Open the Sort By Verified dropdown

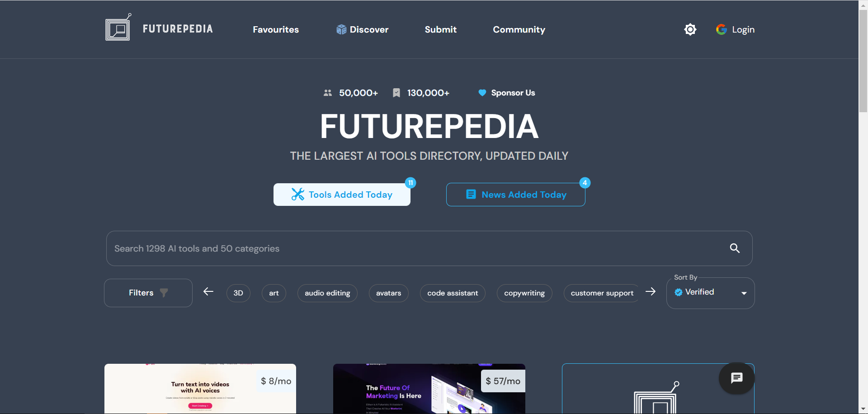tap(710, 293)
